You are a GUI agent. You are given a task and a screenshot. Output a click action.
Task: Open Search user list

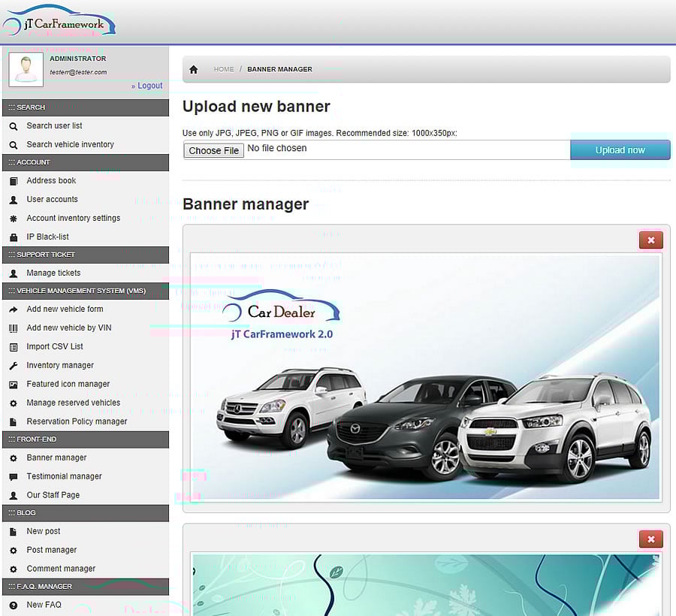click(54, 125)
